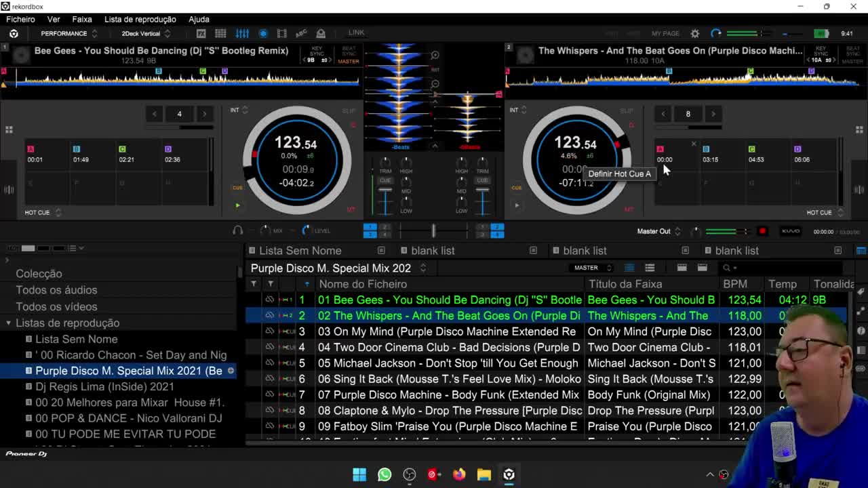Open the FX panel
Viewport: 868px width, 488px height.
[201, 33]
